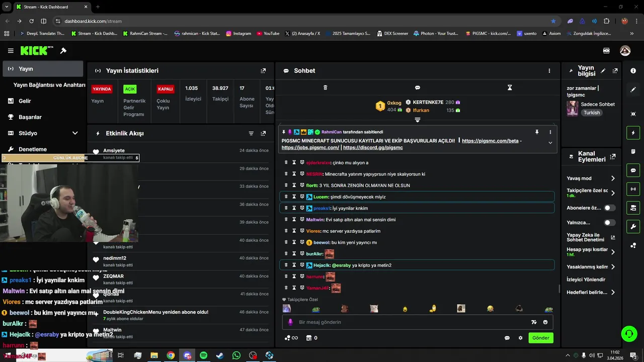
Task: Open Sohbet panel three-dot menu
Action: click(549, 71)
